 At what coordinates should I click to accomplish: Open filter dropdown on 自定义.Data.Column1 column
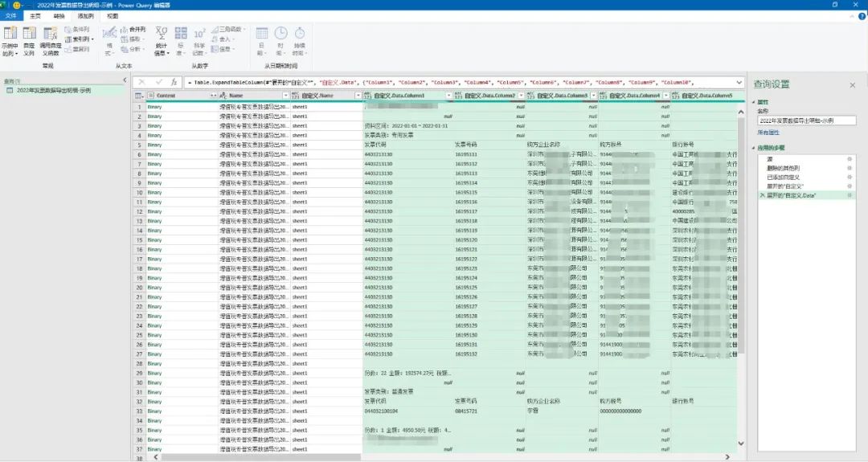click(448, 96)
